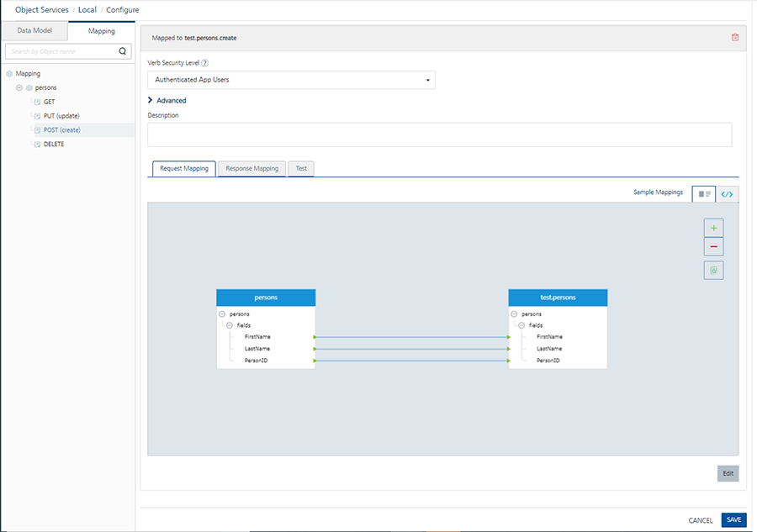
Task: Open Verb Security Level help icon
Action: 205,63
